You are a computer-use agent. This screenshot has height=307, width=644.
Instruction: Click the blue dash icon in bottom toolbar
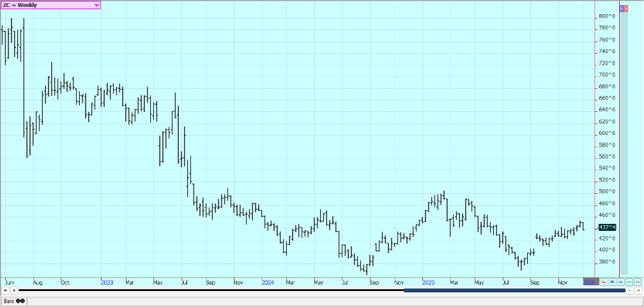[620, 281]
